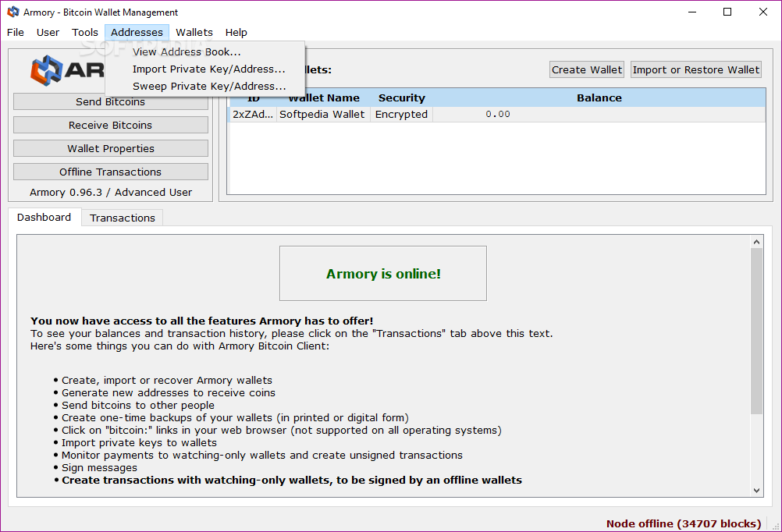
Task: Select the Dashboard tab
Action: tap(44, 218)
